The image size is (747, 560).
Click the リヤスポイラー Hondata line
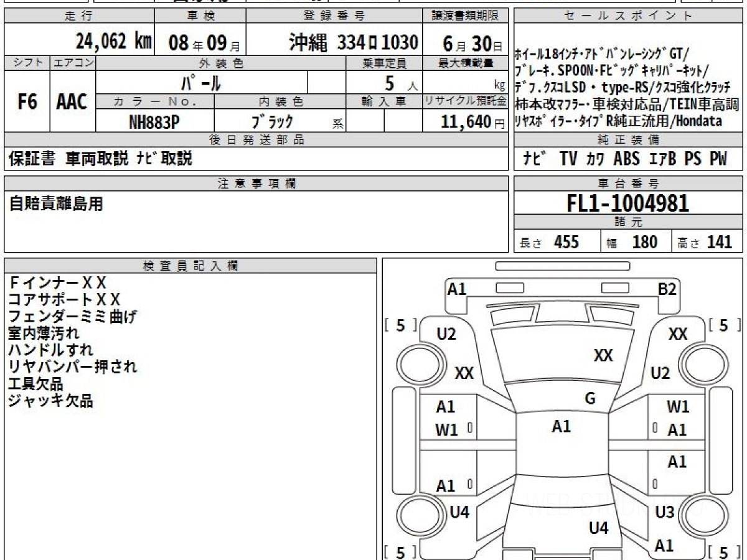[x=619, y=121]
